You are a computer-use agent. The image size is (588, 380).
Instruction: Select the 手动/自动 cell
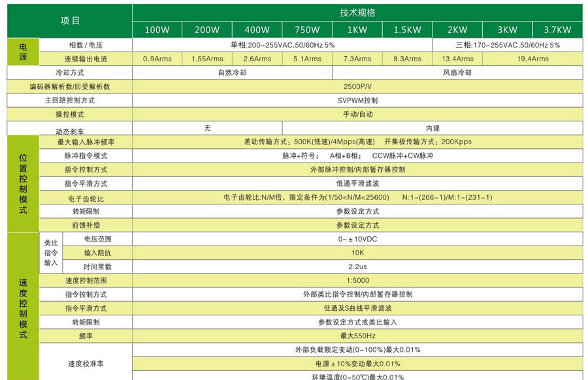coord(359,114)
